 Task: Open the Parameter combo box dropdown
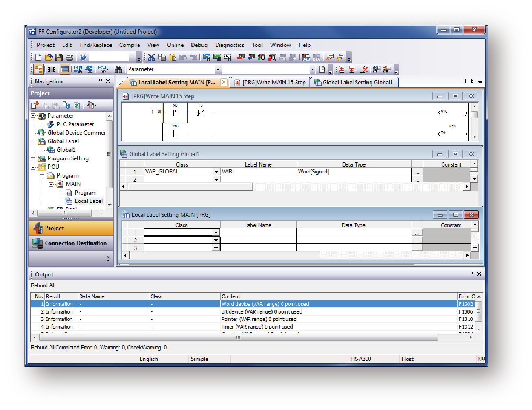pyautogui.click(x=218, y=70)
